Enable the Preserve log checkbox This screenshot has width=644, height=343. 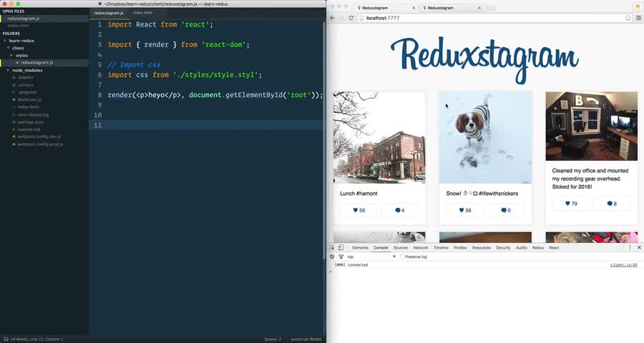pyautogui.click(x=401, y=257)
